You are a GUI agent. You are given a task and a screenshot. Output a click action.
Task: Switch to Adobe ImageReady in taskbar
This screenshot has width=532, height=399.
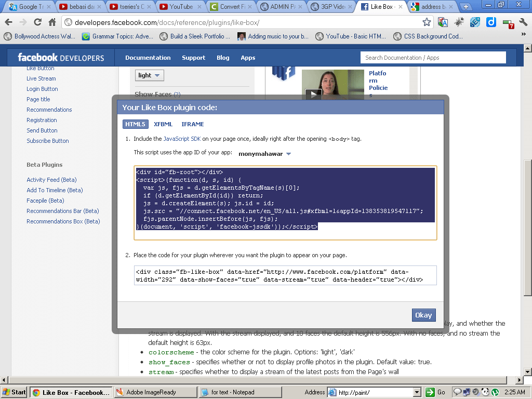click(x=155, y=392)
